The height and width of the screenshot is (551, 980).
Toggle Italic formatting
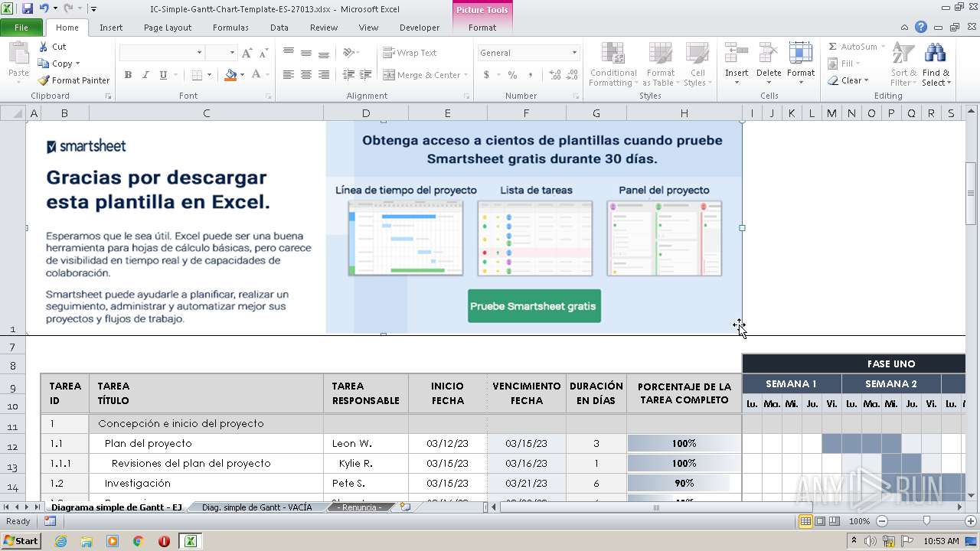coord(145,75)
